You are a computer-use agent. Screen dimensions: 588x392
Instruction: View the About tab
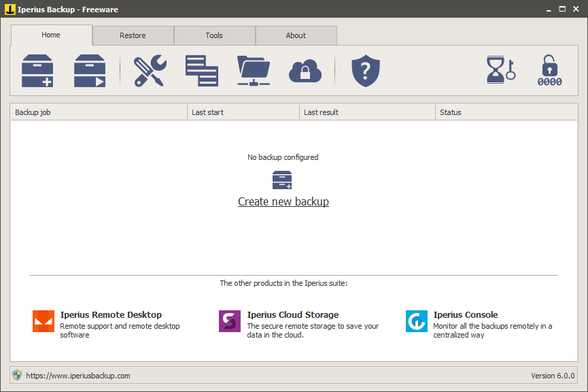point(296,35)
